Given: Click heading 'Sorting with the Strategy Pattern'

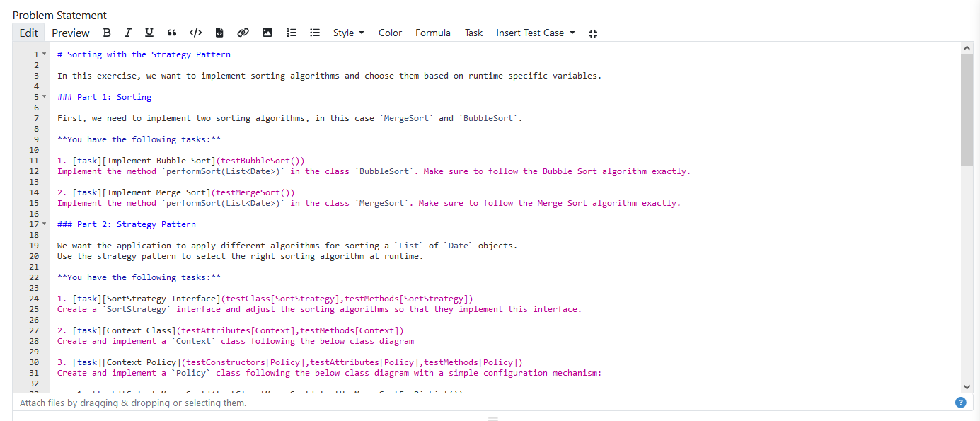Looking at the screenshot, I should tap(144, 54).
